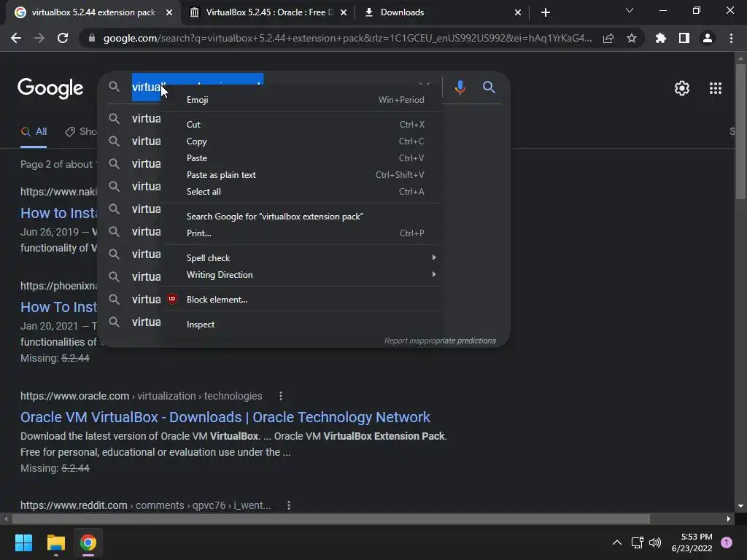Click the padlock site info icon
The image size is (747, 560).
point(92,38)
